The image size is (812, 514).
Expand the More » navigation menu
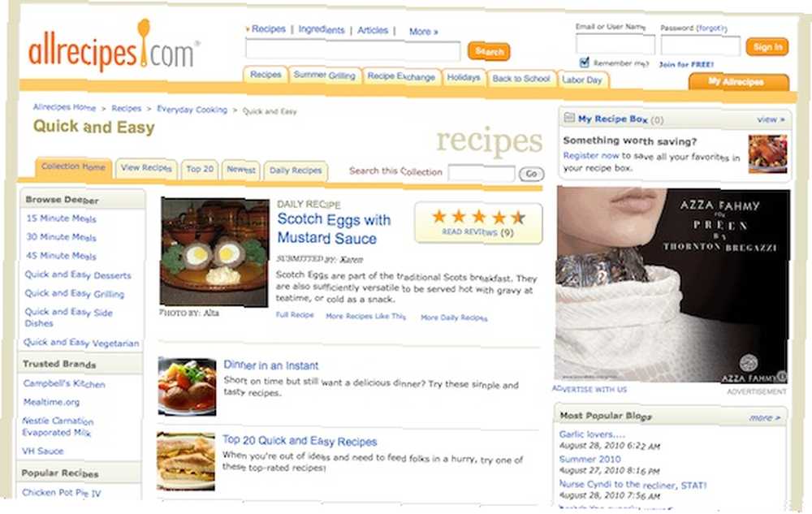(423, 32)
